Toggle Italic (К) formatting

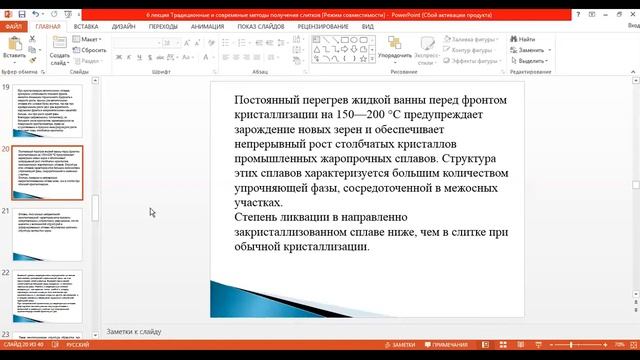pos(129,57)
